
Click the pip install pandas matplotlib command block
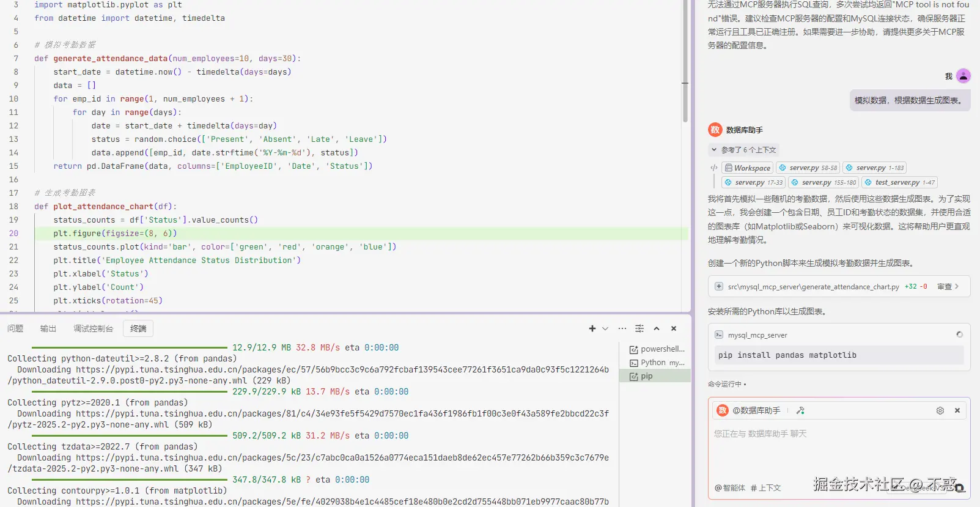839,355
